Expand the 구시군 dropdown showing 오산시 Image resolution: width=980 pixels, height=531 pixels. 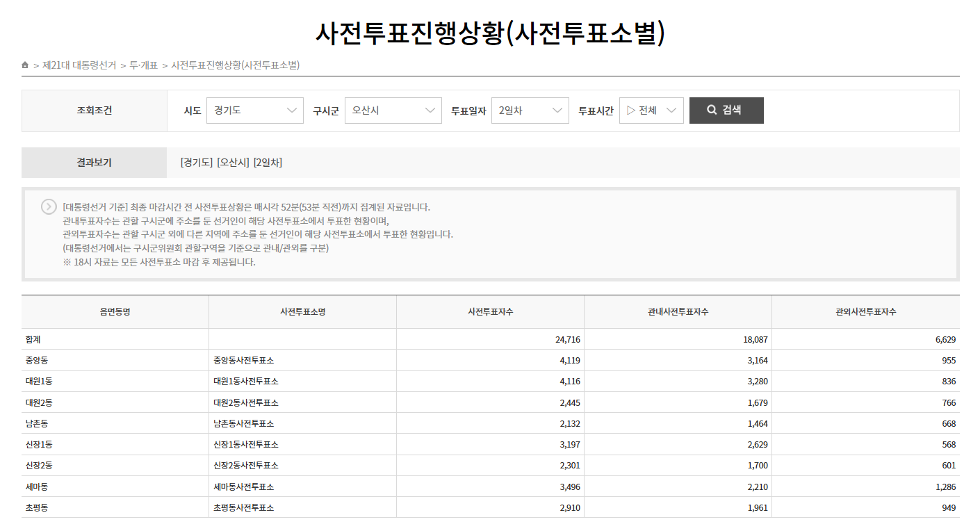(x=393, y=111)
